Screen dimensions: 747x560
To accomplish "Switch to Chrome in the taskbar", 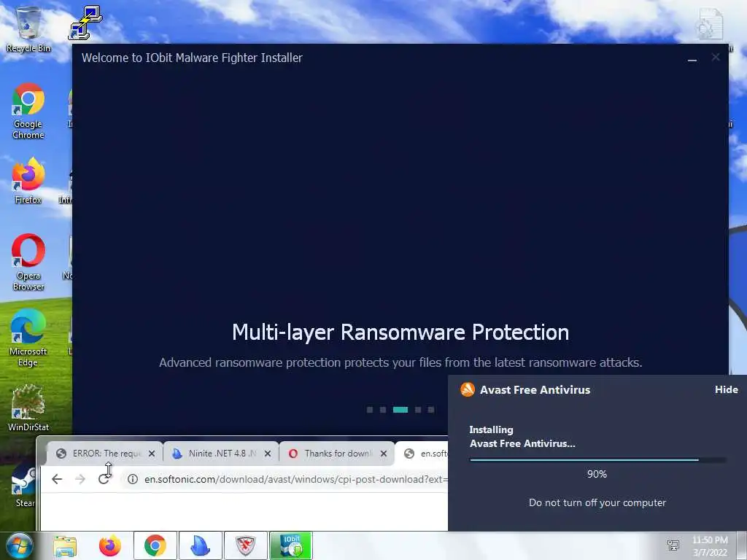I will click(x=155, y=545).
